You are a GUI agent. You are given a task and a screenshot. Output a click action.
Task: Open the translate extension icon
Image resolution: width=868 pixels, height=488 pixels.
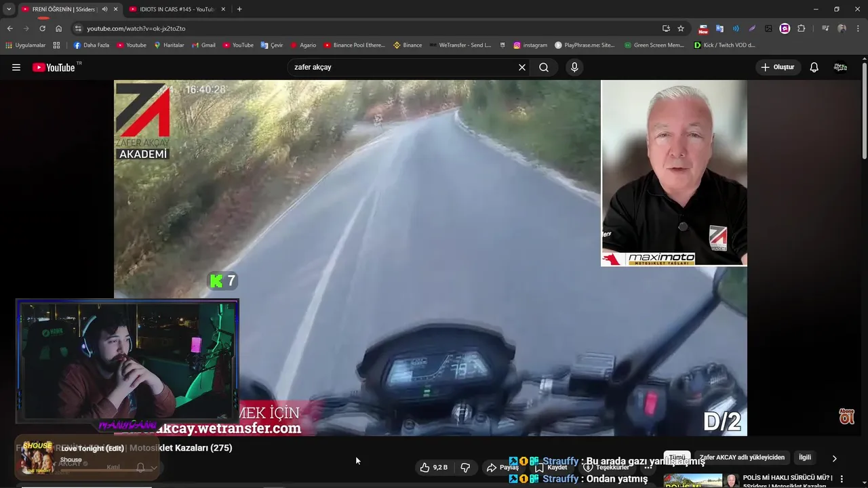click(719, 28)
